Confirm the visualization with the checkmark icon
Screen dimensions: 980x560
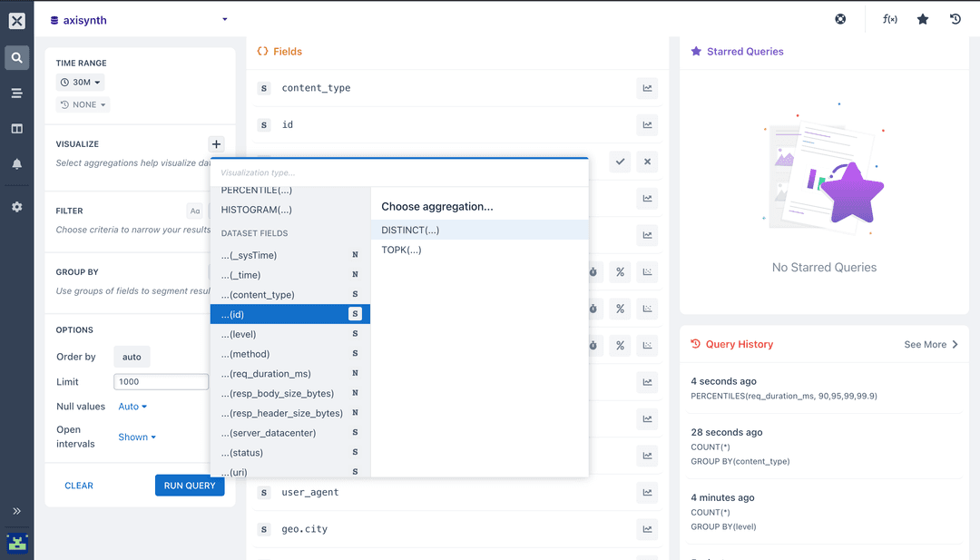[620, 162]
